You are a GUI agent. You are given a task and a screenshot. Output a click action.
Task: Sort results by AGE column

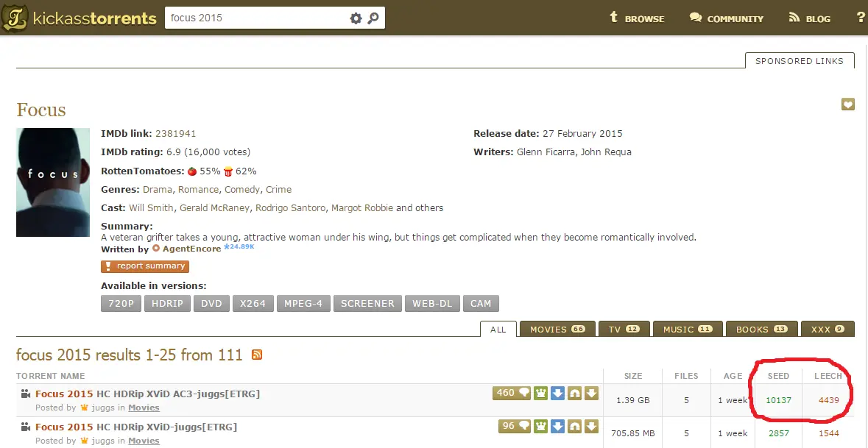733,376
